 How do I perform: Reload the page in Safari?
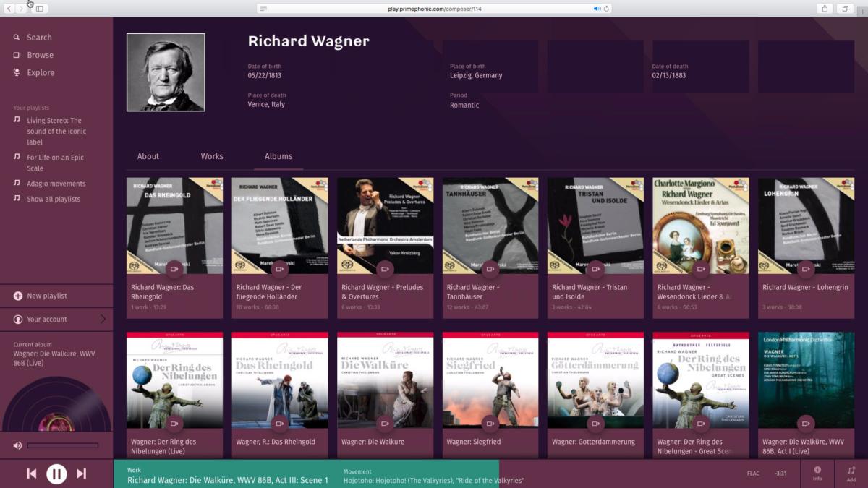point(606,9)
